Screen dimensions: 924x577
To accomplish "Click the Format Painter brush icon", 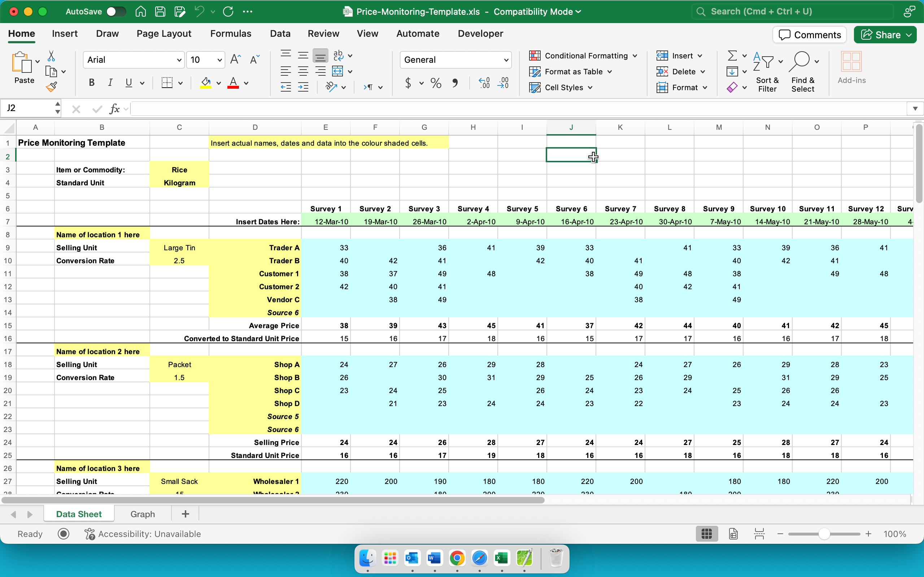I will tap(52, 87).
